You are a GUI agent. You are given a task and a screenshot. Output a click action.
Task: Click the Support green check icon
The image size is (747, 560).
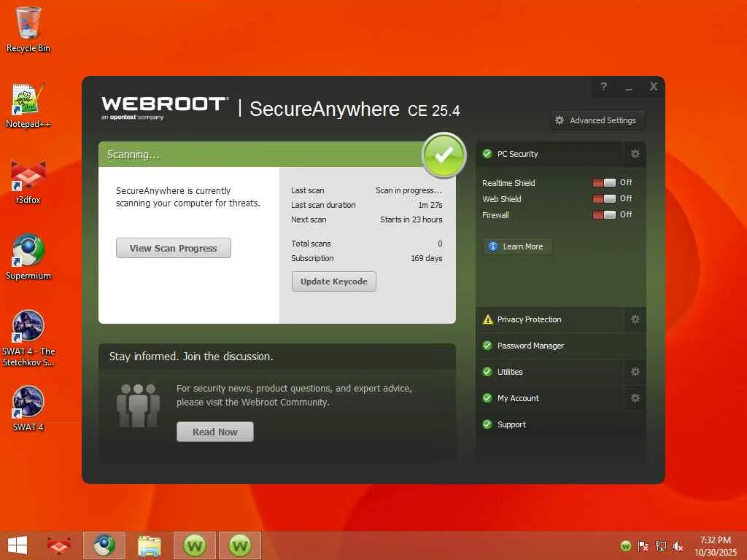[487, 424]
